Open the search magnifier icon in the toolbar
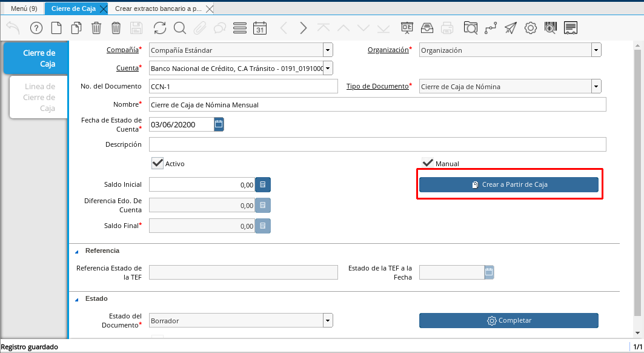This screenshot has width=644, height=353. [180, 28]
